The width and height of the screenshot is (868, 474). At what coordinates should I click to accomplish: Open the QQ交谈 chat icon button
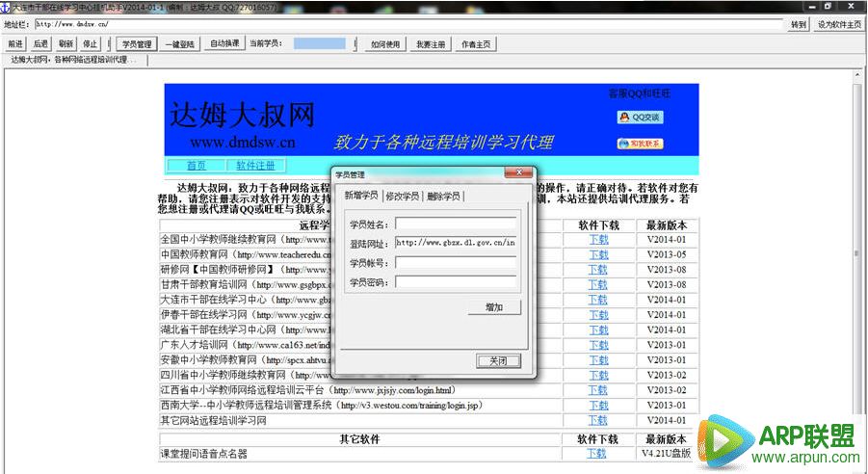tap(640, 118)
